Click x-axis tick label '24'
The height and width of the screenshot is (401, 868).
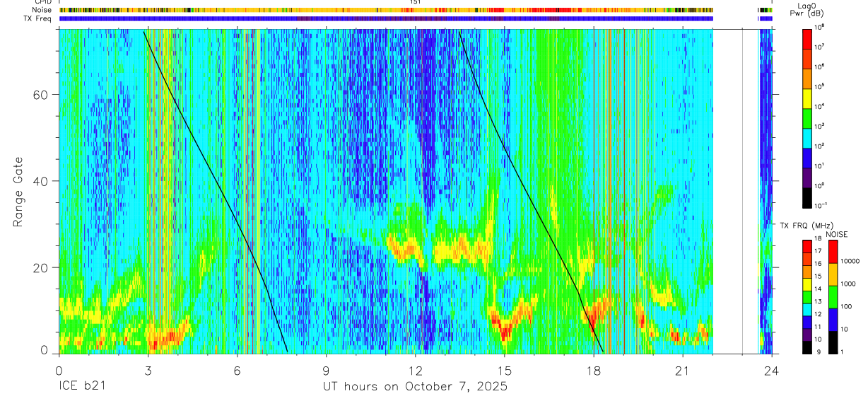pyautogui.click(x=772, y=371)
